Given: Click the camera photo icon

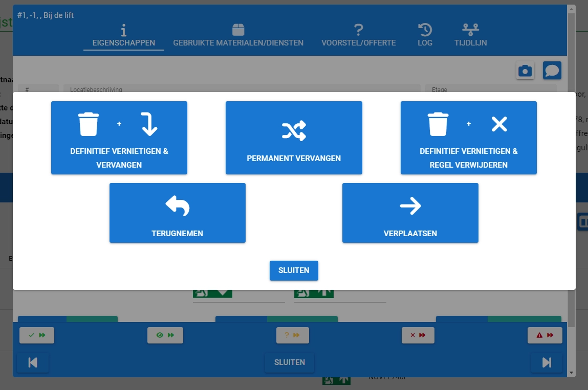Looking at the screenshot, I should click(525, 71).
